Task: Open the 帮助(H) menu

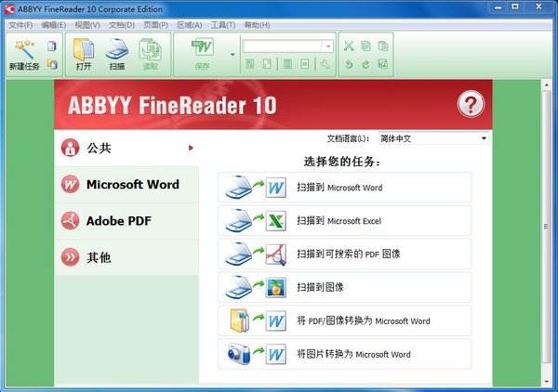Action: click(x=257, y=25)
